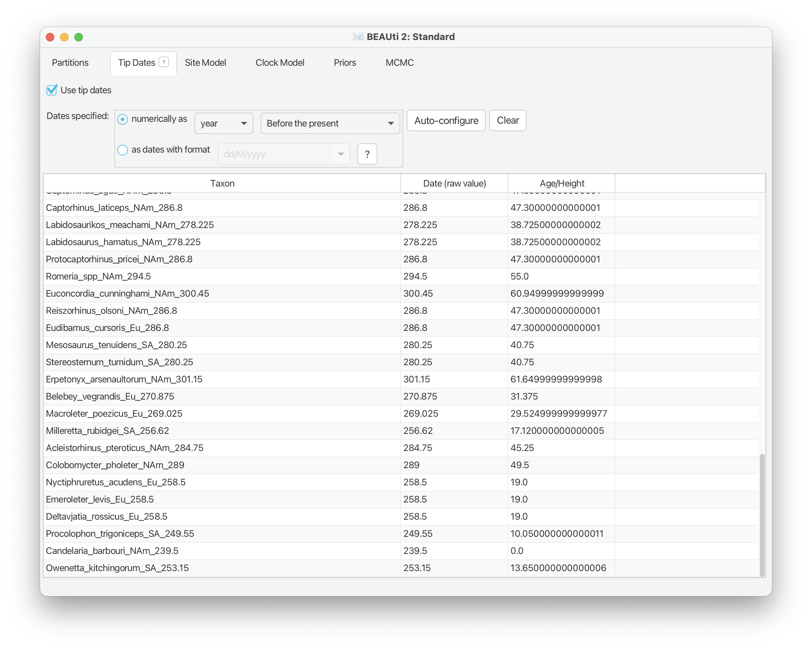Select Emeroleter_levis_Eu_258.5 row
This screenshot has width=812, height=649.
401,499
